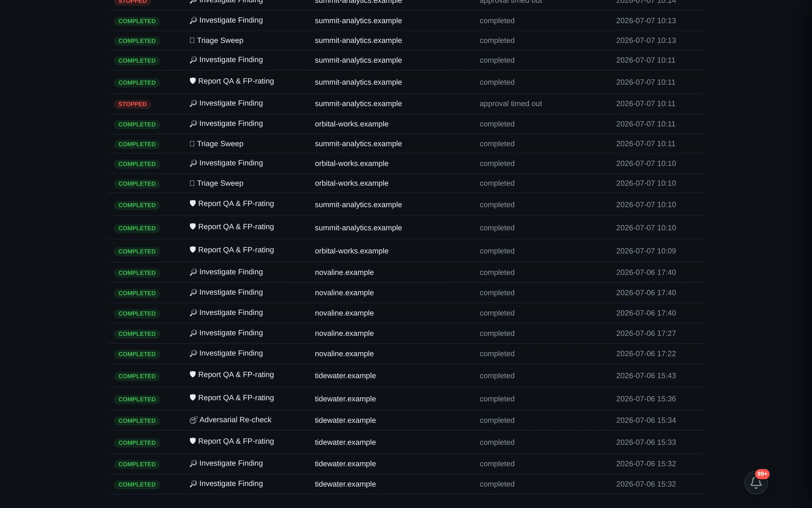Screen dimensions: 812x508
Task: Click magnifier icon of orbital-works 10:11 investigation
Action: pyautogui.click(x=193, y=124)
